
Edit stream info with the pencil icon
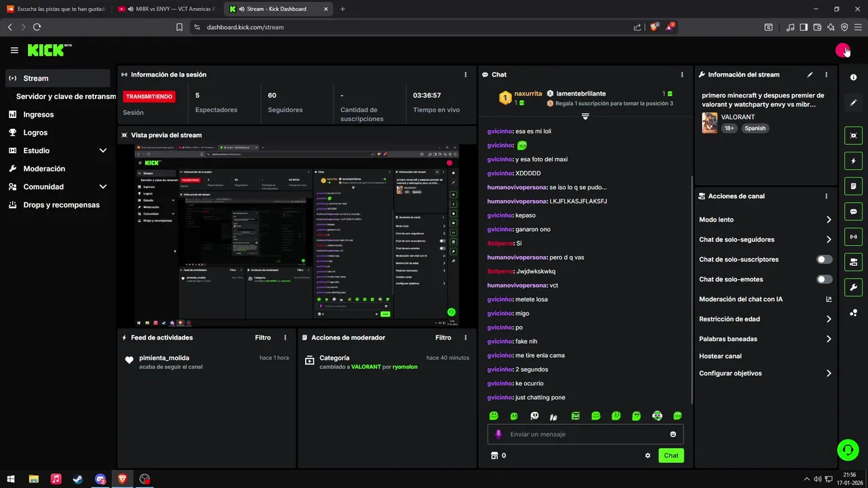(x=810, y=75)
